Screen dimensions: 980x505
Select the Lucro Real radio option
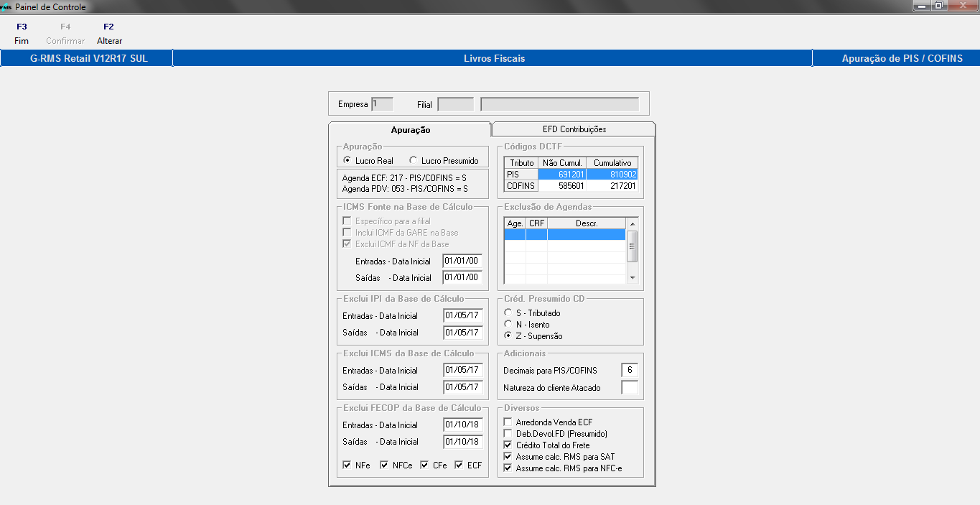(x=347, y=161)
